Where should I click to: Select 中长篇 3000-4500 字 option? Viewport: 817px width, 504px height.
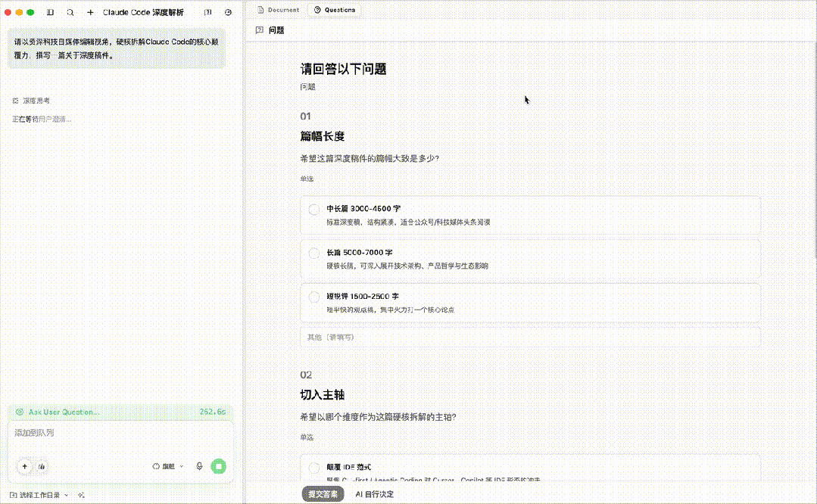point(530,214)
